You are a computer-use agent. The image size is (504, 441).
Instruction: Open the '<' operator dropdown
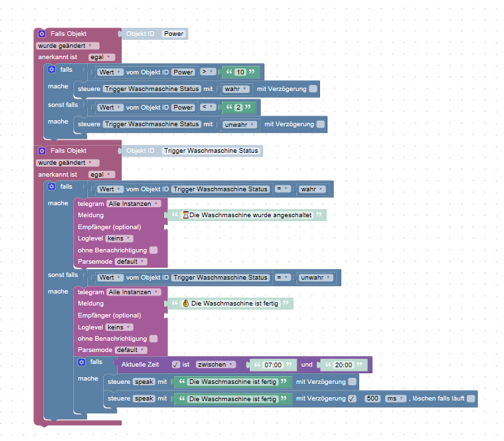point(208,107)
